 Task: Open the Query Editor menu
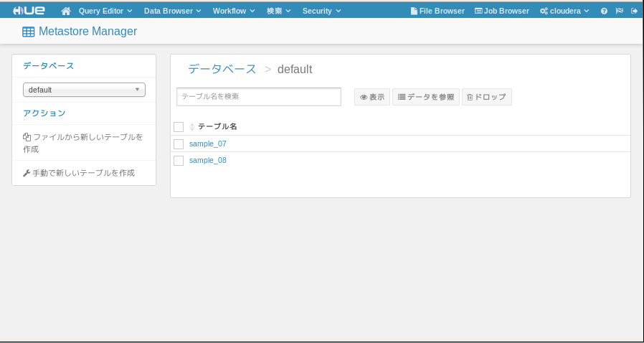tap(105, 11)
